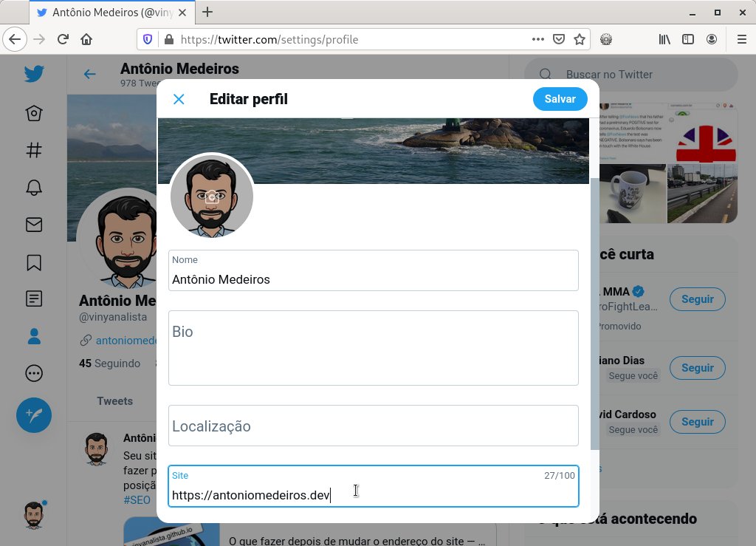756x546 pixels.
Task: Click Salvar to save profile
Action: tap(560, 99)
